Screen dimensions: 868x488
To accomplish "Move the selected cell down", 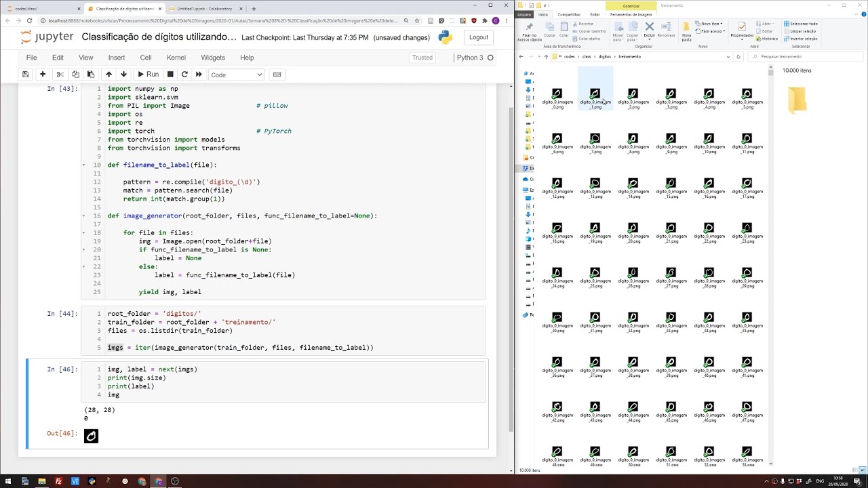I will [123, 75].
